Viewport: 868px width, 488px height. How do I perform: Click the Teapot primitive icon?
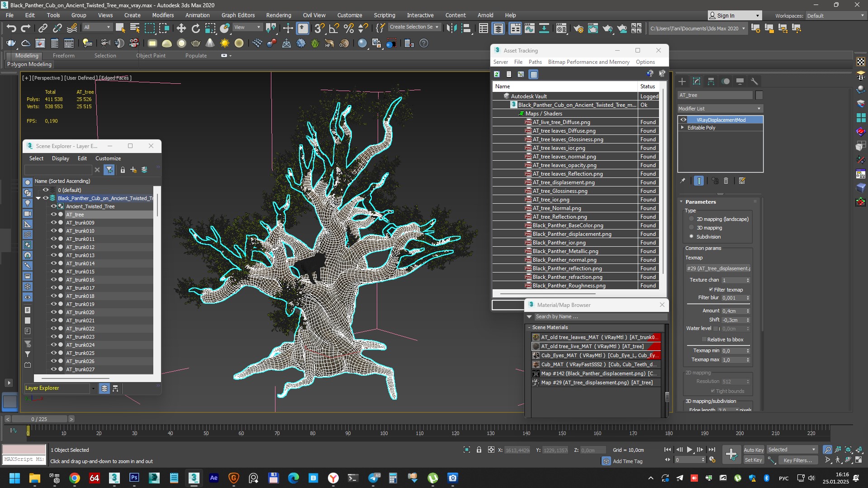[196, 43]
